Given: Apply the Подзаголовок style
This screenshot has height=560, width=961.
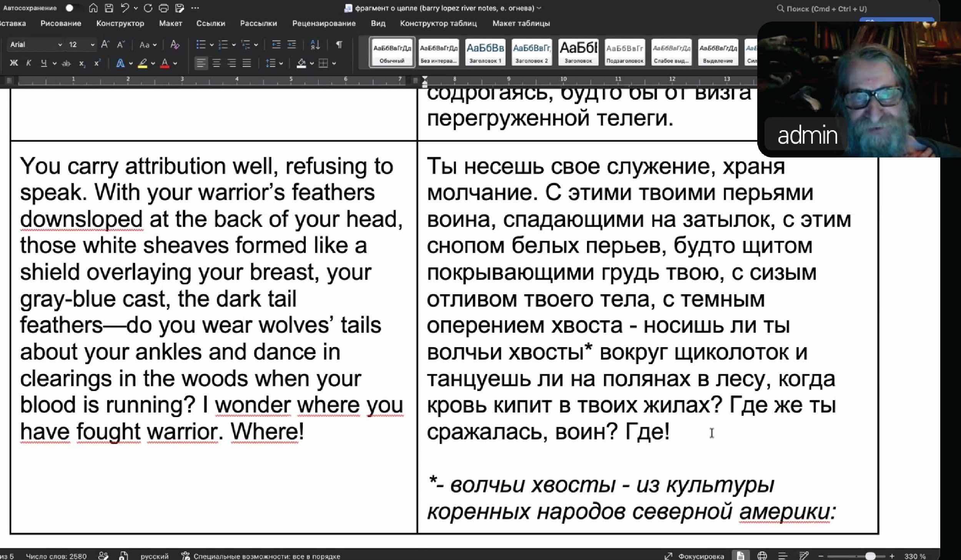Looking at the screenshot, I should pos(625,52).
